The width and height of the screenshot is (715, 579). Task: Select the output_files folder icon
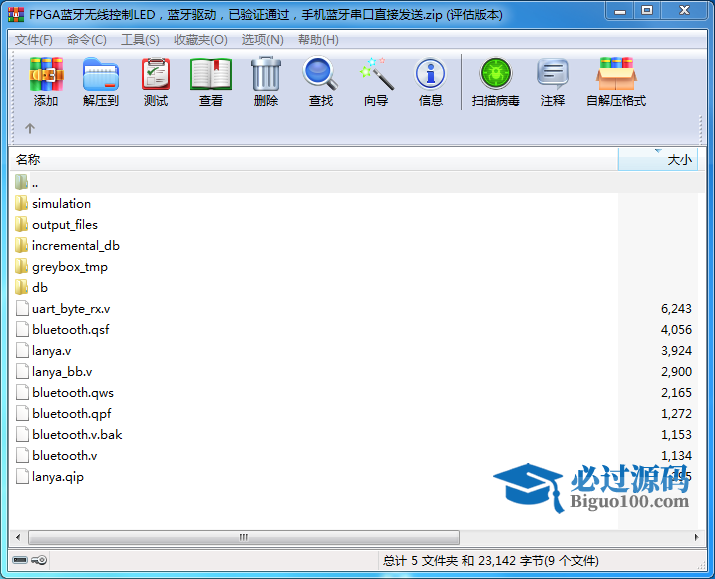tap(21, 224)
